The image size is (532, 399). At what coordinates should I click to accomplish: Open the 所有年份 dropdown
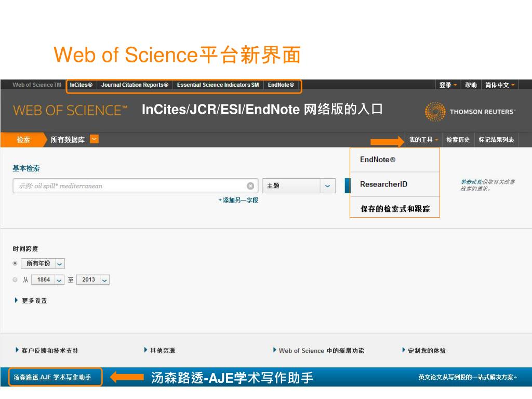click(x=43, y=263)
